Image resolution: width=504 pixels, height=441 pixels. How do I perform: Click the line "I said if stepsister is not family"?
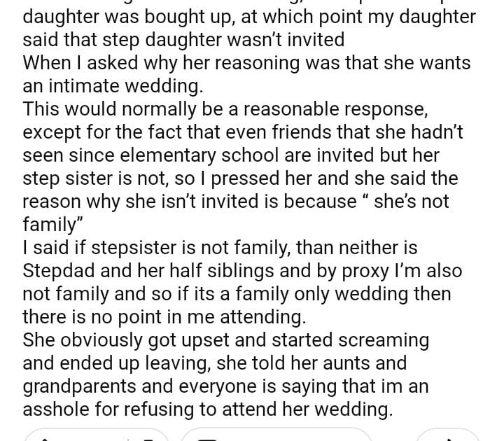pyautogui.click(x=218, y=248)
